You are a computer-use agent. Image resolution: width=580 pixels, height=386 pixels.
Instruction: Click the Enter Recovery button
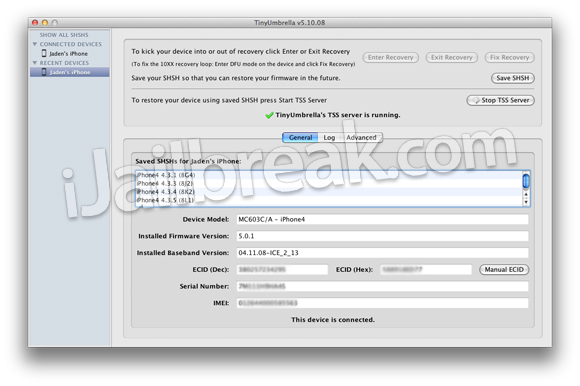pyautogui.click(x=390, y=57)
